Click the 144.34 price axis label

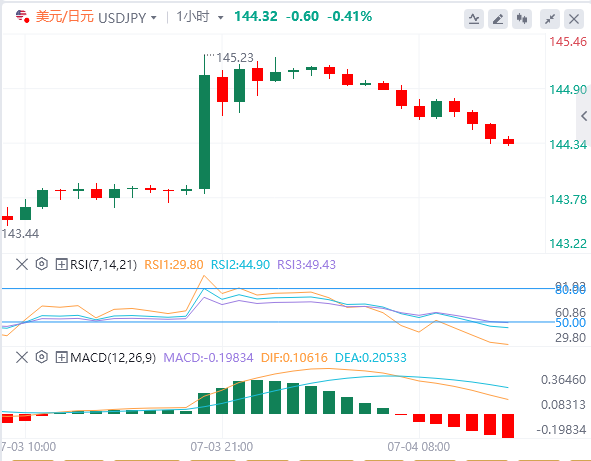tap(568, 144)
